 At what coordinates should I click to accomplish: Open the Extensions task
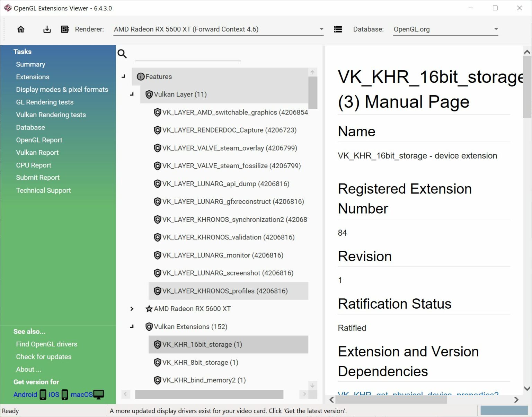pos(33,77)
